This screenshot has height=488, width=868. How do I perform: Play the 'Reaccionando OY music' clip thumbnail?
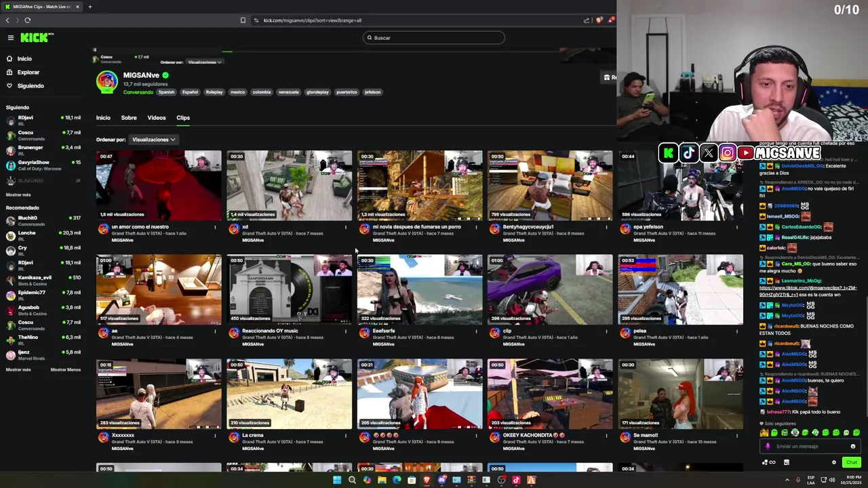[289, 290]
